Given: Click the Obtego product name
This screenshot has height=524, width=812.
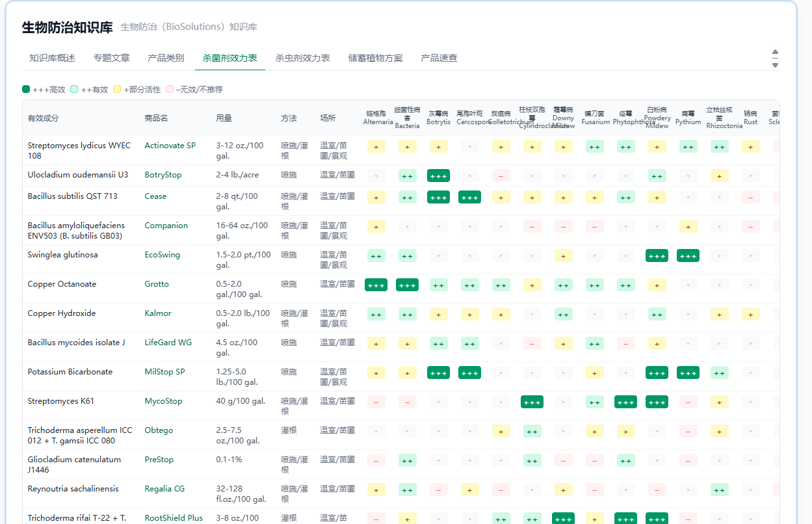Looking at the screenshot, I should (159, 430).
